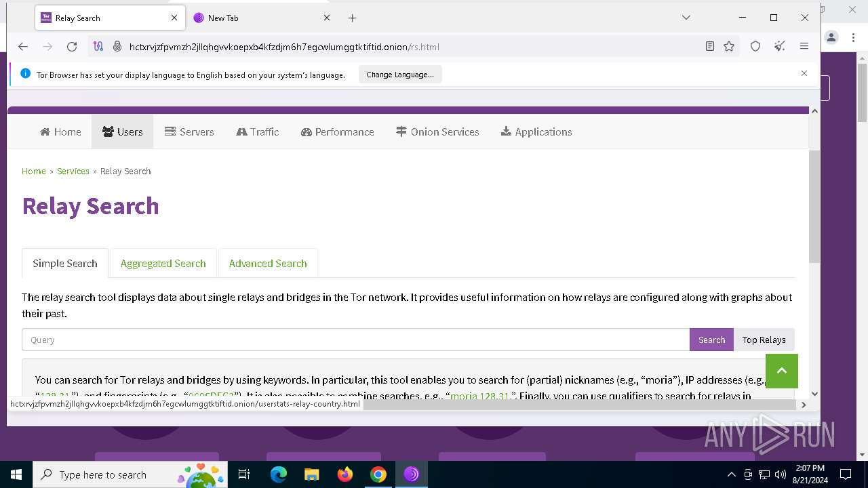The width and height of the screenshot is (868, 488).
Task: Open the Users navigation item
Action: 122,131
